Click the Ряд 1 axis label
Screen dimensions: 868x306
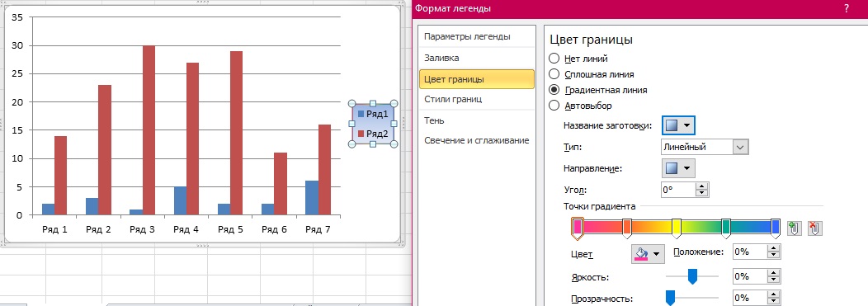point(54,229)
